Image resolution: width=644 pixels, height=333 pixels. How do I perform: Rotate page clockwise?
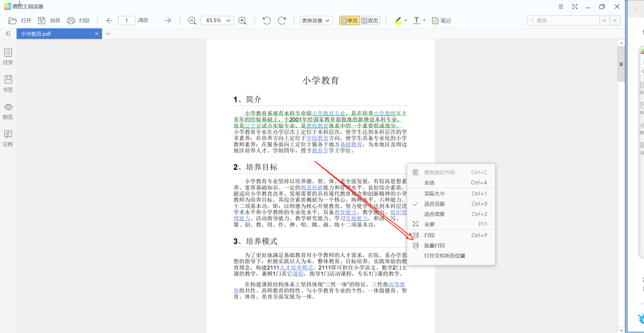point(281,20)
